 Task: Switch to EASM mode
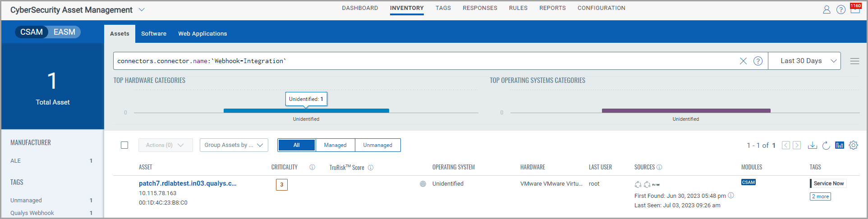(64, 32)
